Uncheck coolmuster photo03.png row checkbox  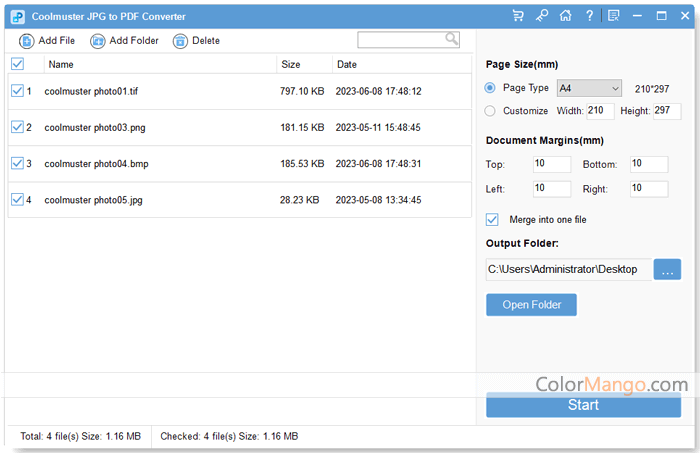pos(17,127)
